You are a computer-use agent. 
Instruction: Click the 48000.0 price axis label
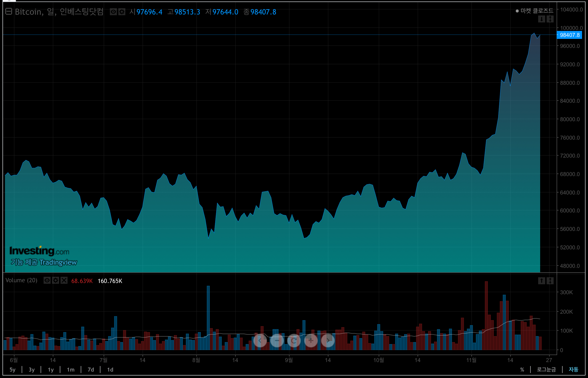570,266
